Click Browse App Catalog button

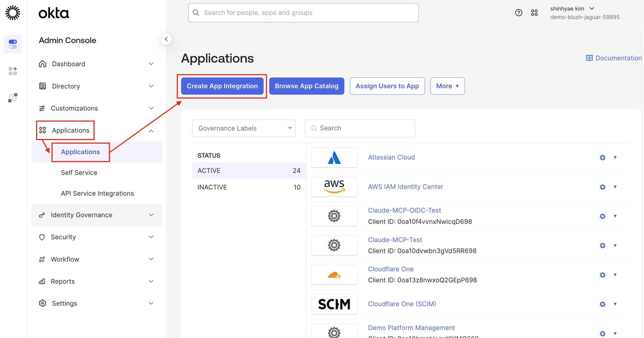click(307, 86)
